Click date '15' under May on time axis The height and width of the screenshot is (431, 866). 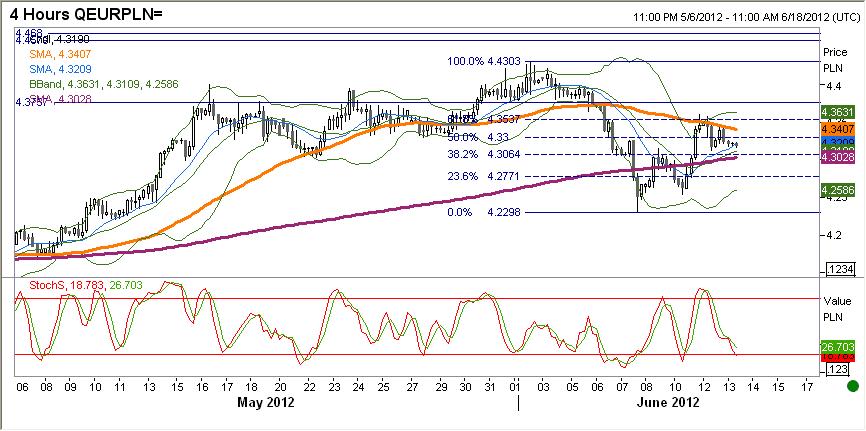coord(177,387)
